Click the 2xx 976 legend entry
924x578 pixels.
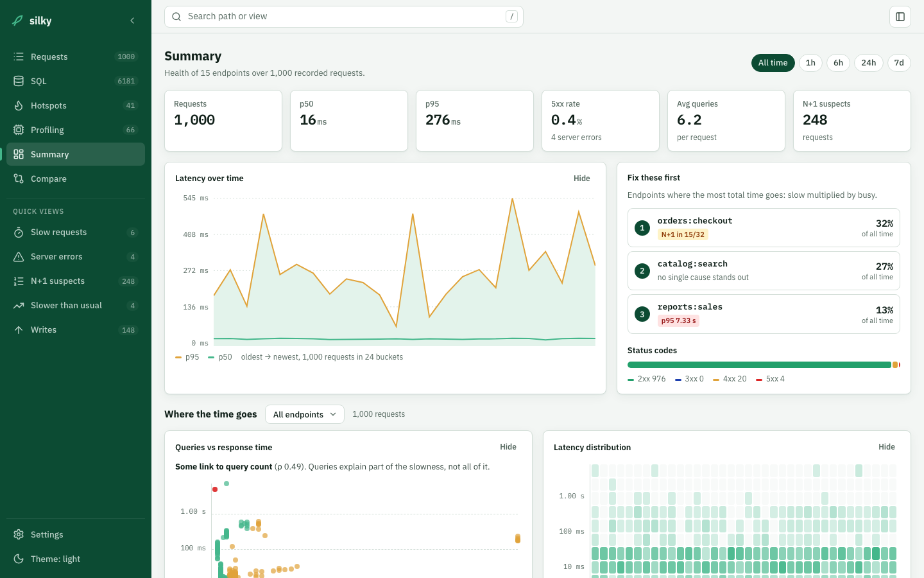[647, 379]
